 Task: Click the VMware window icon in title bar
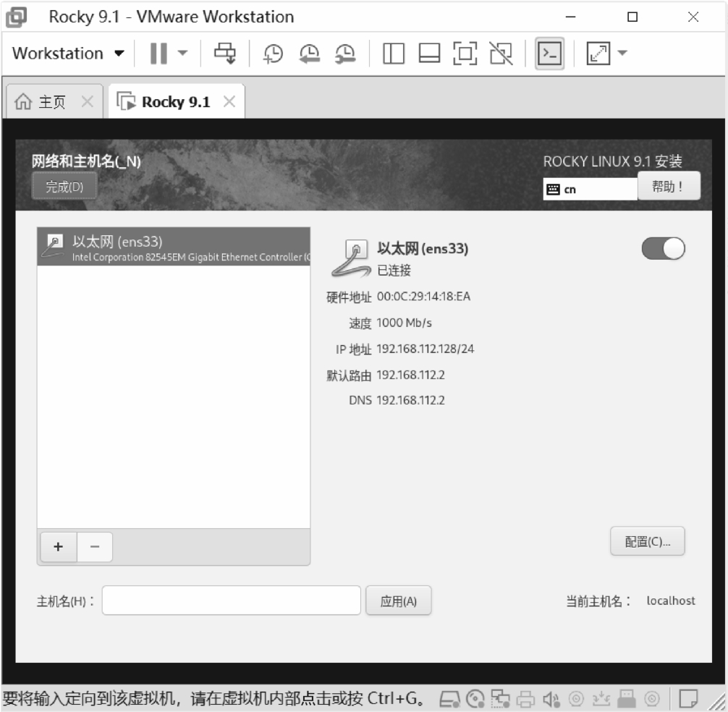click(16, 17)
